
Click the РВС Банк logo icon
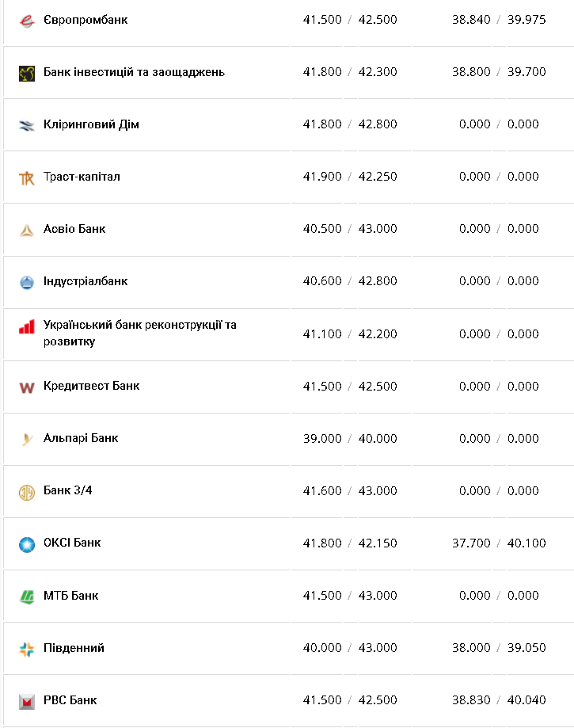[x=27, y=701]
